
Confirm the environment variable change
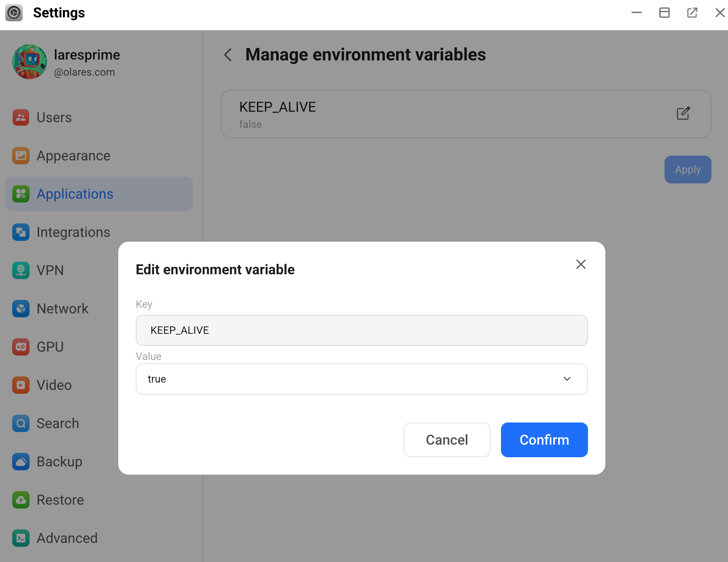[x=544, y=439]
